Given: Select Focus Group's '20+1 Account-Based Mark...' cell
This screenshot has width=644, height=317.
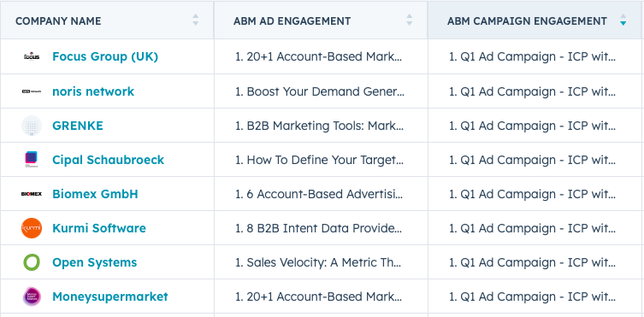Looking at the screenshot, I should pos(321,56).
